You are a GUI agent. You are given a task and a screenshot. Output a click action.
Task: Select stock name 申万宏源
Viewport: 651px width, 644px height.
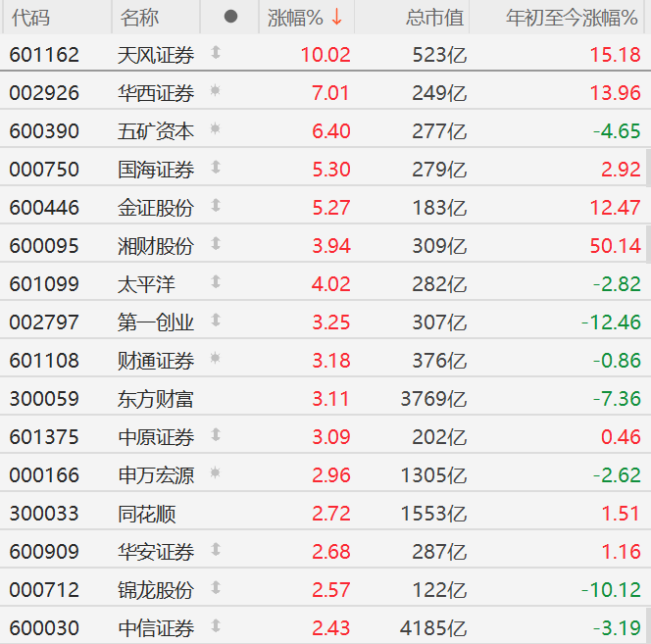point(156,475)
